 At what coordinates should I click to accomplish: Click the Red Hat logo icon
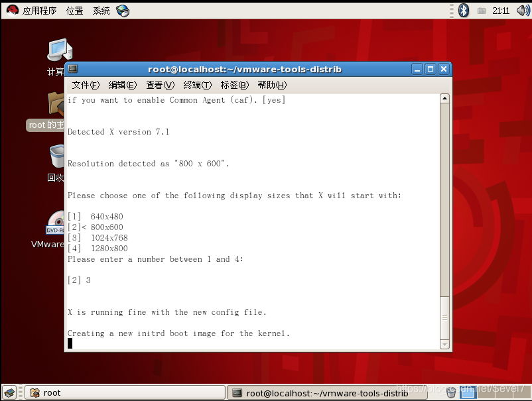pyautogui.click(x=13, y=11)
